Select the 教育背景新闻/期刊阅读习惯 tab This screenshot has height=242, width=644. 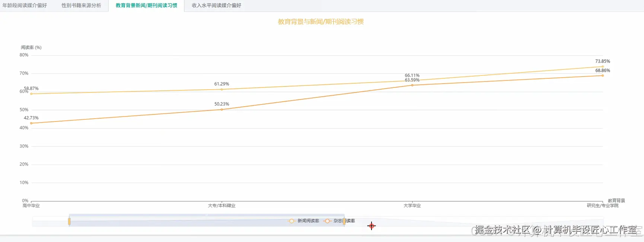pyautogui.click(x=146, y=6)
